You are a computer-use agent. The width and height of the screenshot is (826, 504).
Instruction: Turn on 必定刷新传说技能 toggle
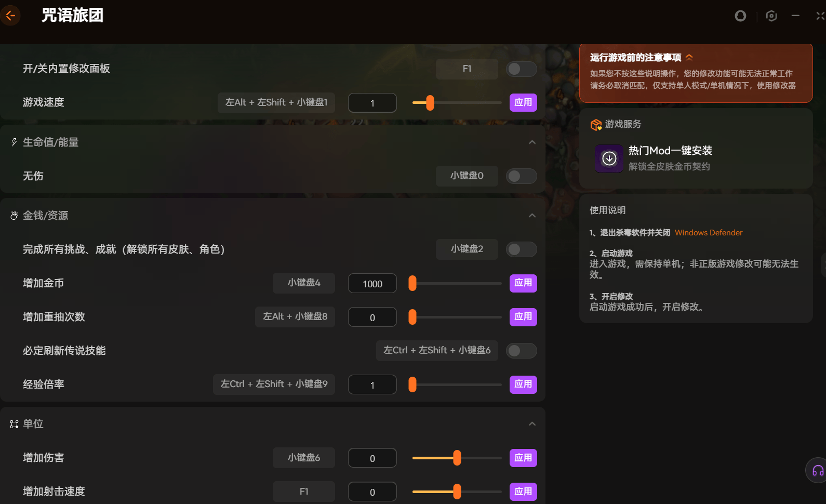click(521, 351)
